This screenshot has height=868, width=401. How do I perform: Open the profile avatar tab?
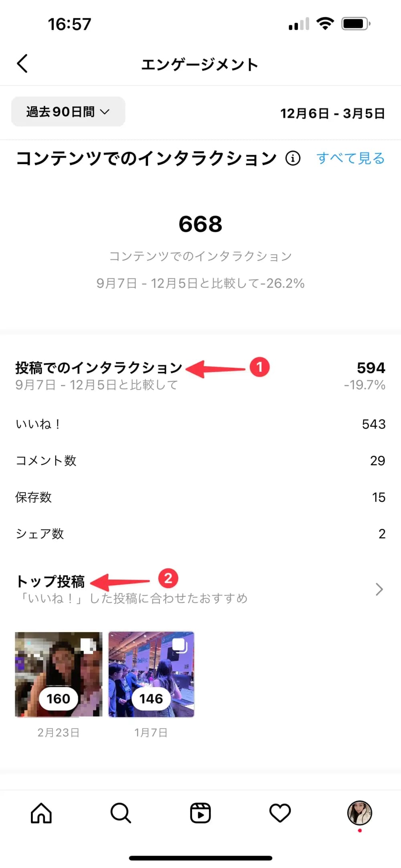click(359, 813)
